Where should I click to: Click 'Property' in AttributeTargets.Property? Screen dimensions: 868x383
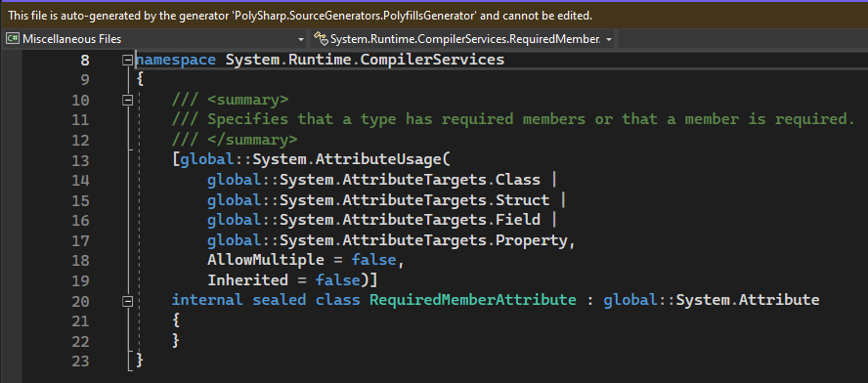(532, 240)
